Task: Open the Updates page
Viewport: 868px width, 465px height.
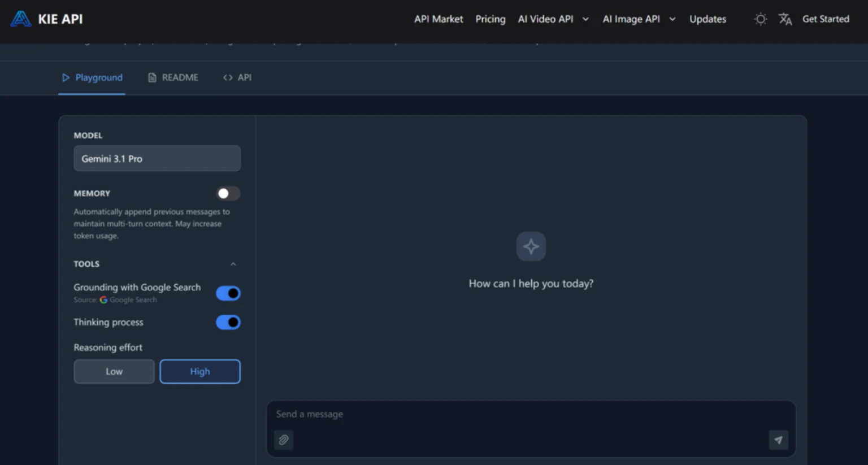Action: coord(708,19)
